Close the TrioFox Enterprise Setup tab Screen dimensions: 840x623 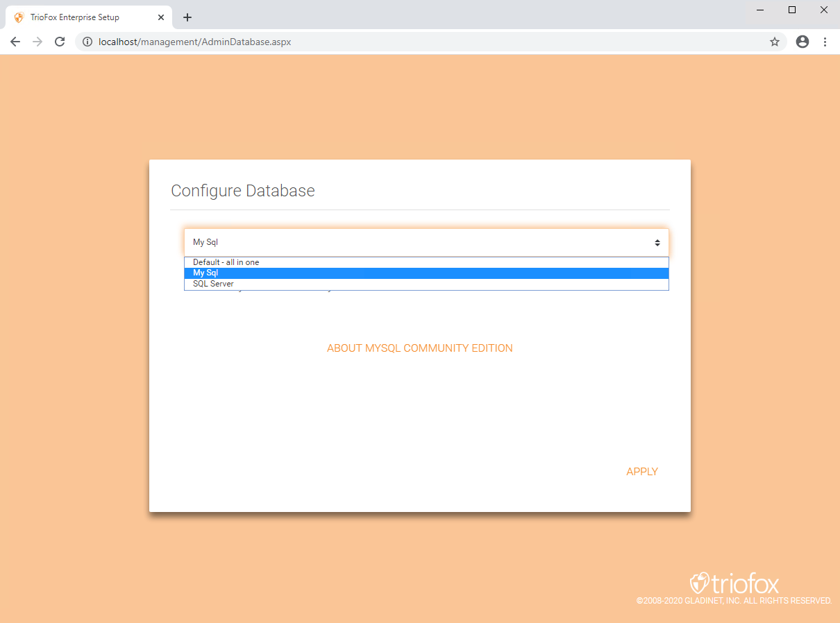[x=161, y=17]
